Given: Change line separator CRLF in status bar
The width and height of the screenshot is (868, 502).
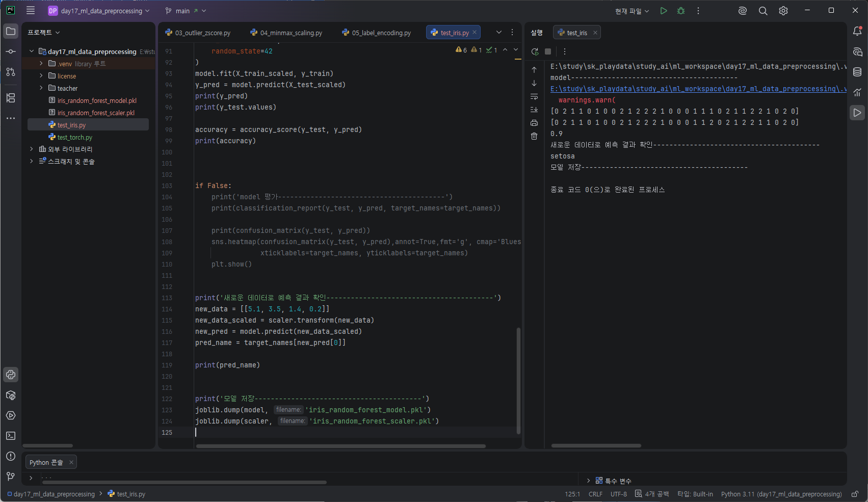Looking at the screenshot, I should click(x=595, y=494).
